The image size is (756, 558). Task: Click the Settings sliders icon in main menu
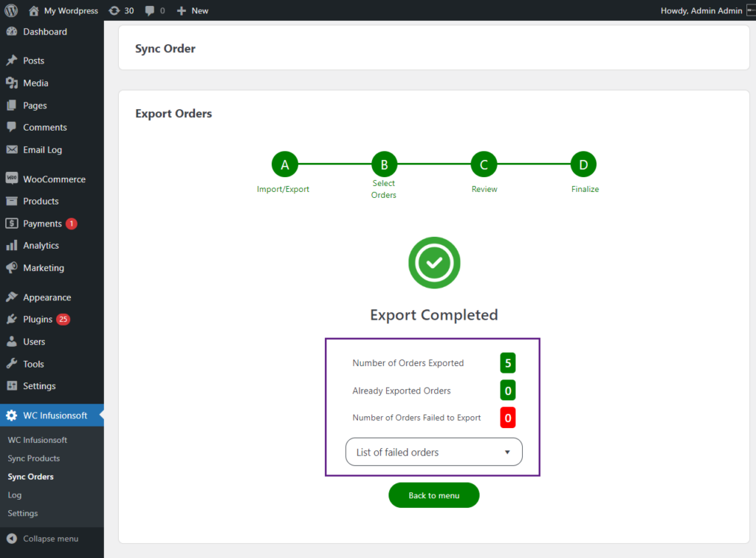pos(12,385)
